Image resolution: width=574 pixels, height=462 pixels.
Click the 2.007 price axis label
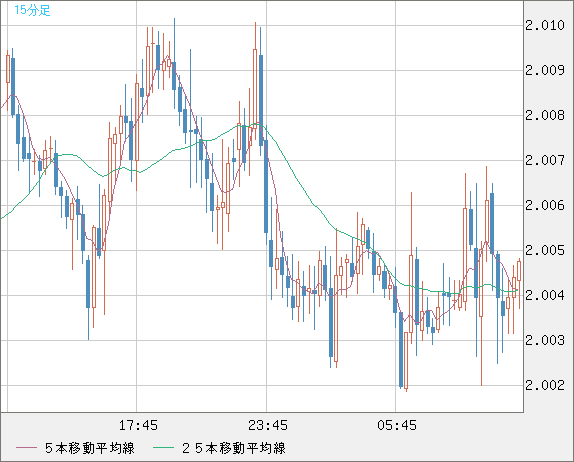pyautogui.click(x=545, y=160)
